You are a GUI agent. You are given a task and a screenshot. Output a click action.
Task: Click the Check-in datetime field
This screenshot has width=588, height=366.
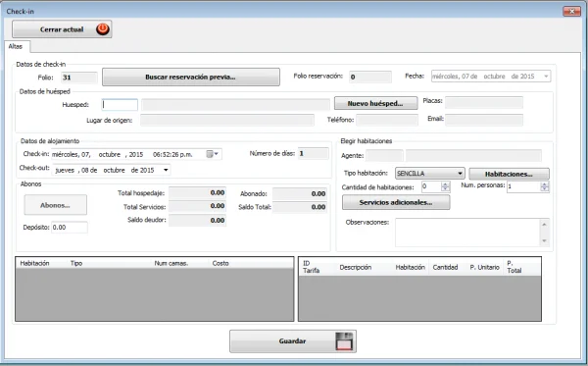coord(136,154)
